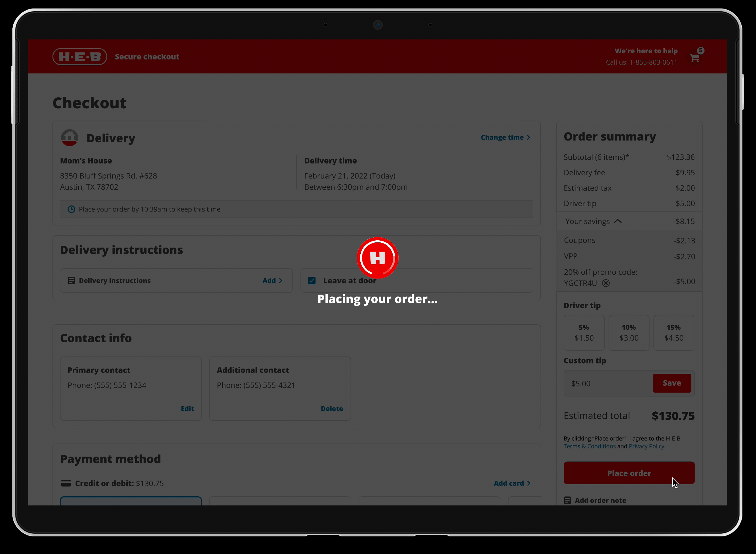The height and width of the screenshot is (554, 756).
Task: Click the Delivery instructions note icon
Action: pos(71,281)
